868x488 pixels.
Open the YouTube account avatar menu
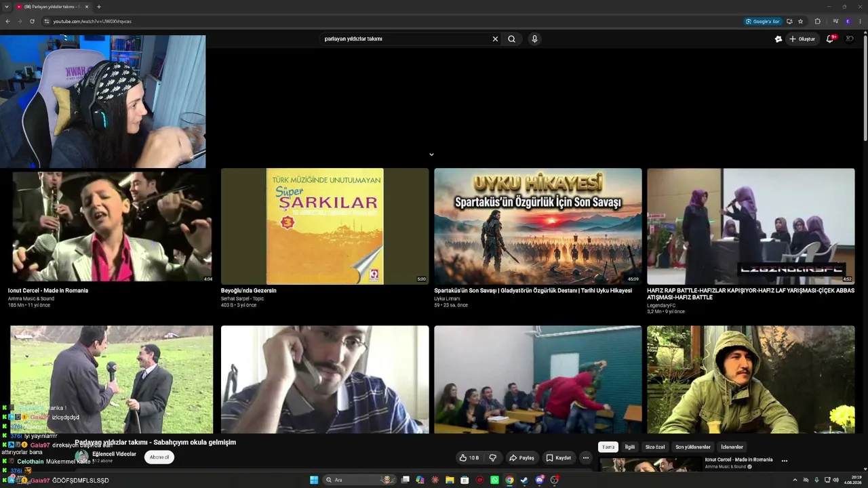click(x=849, y=39)
